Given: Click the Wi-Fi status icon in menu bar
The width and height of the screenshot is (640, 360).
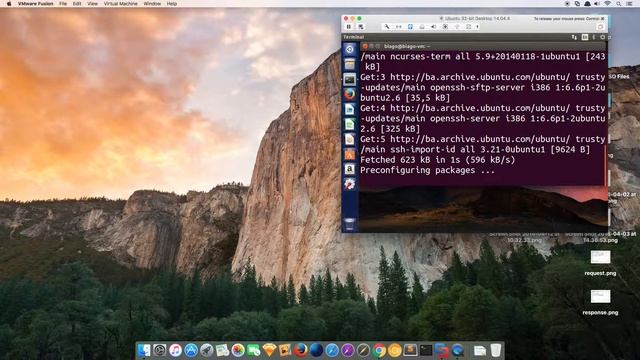Looking at the screenshot, I should point(608,4).
